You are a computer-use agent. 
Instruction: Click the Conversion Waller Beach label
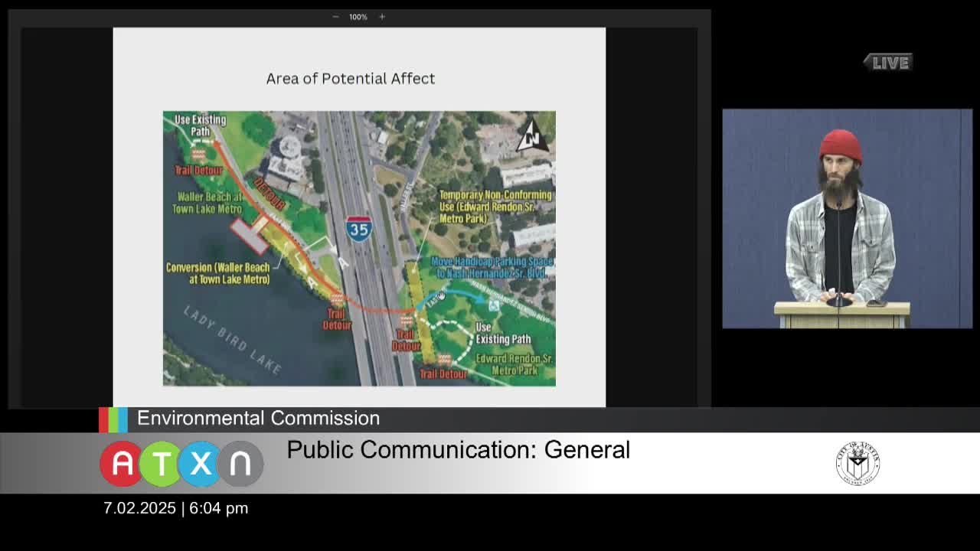218,273
